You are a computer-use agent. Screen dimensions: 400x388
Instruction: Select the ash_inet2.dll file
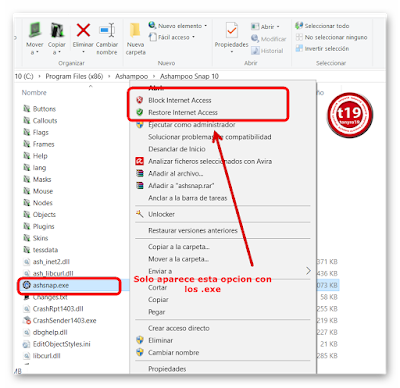[46, 262]
